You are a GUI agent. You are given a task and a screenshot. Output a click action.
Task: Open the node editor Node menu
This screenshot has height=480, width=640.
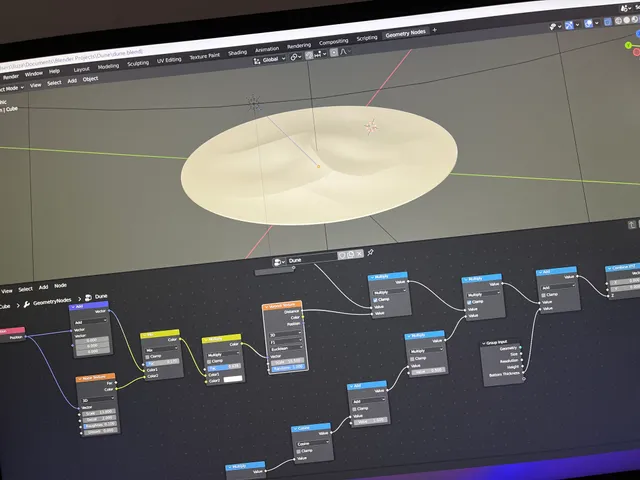click(60, 286)
